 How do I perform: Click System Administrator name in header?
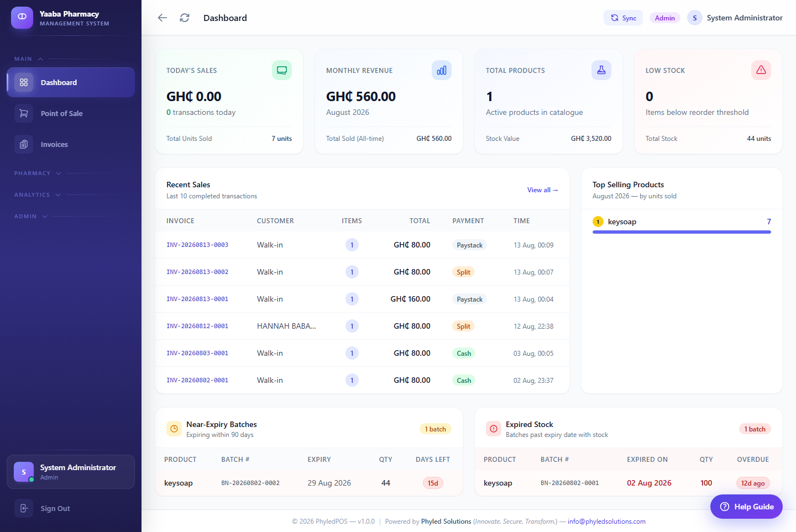coord(745,18)
